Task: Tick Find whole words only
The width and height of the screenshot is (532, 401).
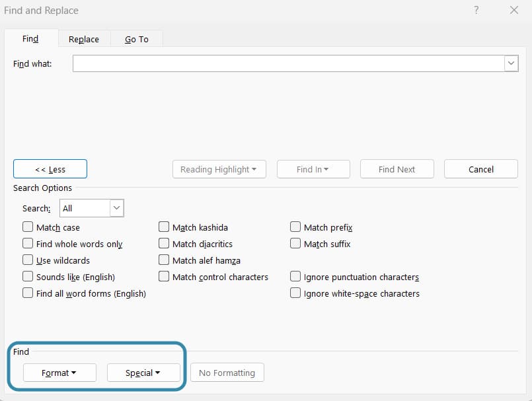Action: [28, 244]
